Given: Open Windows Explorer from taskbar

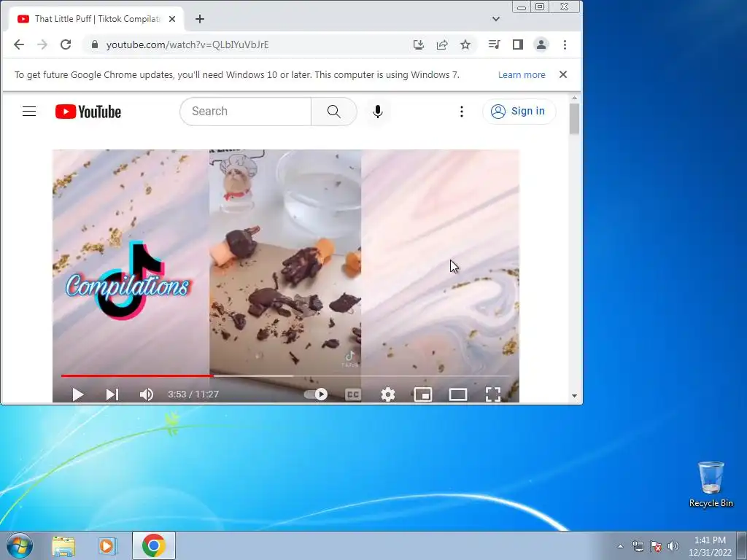Looking at the screenshot, I should tap(63, 545).
